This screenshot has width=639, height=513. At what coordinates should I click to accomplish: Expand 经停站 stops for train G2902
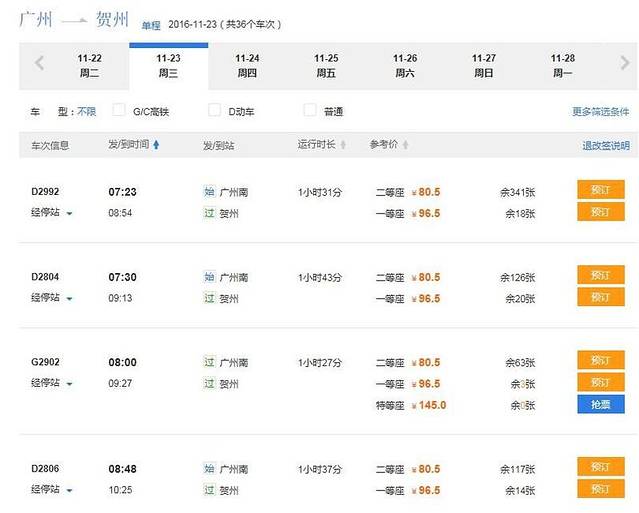click(52, 383)
